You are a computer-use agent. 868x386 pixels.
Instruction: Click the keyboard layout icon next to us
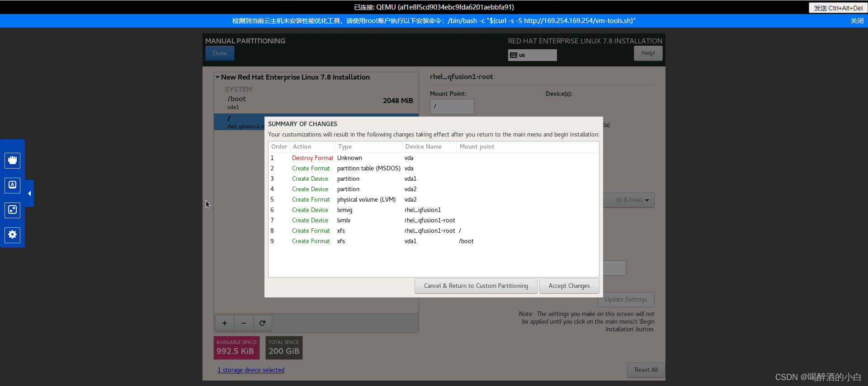(514, 55)
